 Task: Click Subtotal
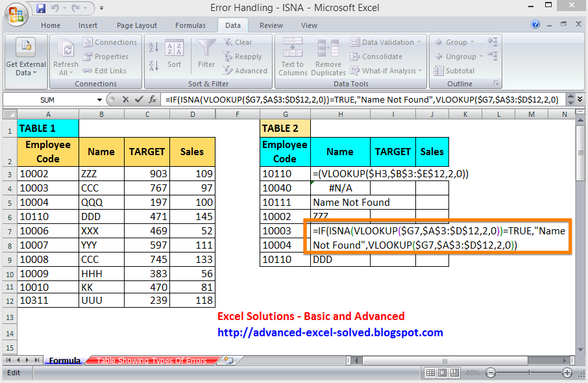(454, 71)
